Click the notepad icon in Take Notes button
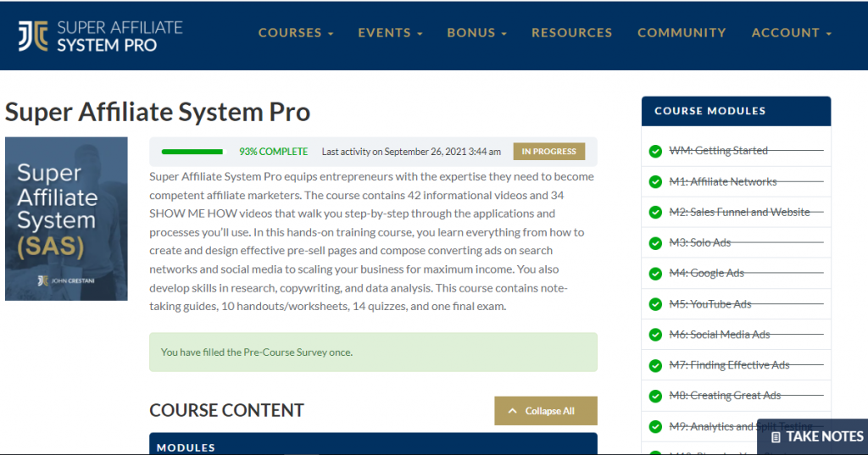This screenshot has height=455, width=868. pos(776,437)
